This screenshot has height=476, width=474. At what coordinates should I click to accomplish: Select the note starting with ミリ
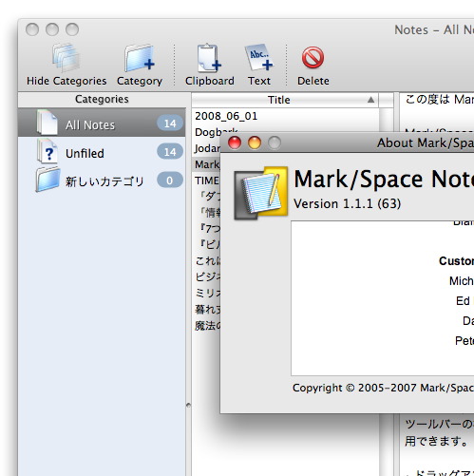click(206, 293)
